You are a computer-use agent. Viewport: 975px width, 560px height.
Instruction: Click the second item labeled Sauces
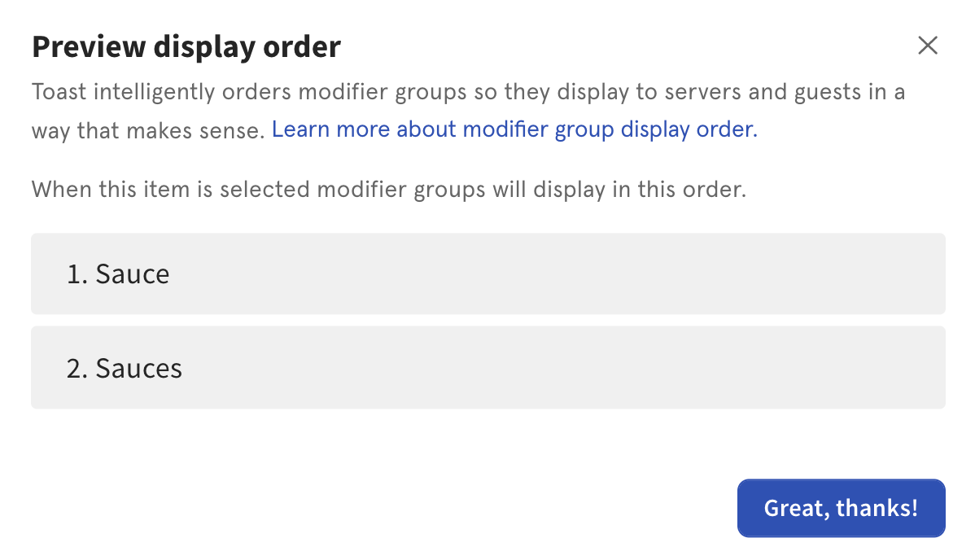pos(487,367)
